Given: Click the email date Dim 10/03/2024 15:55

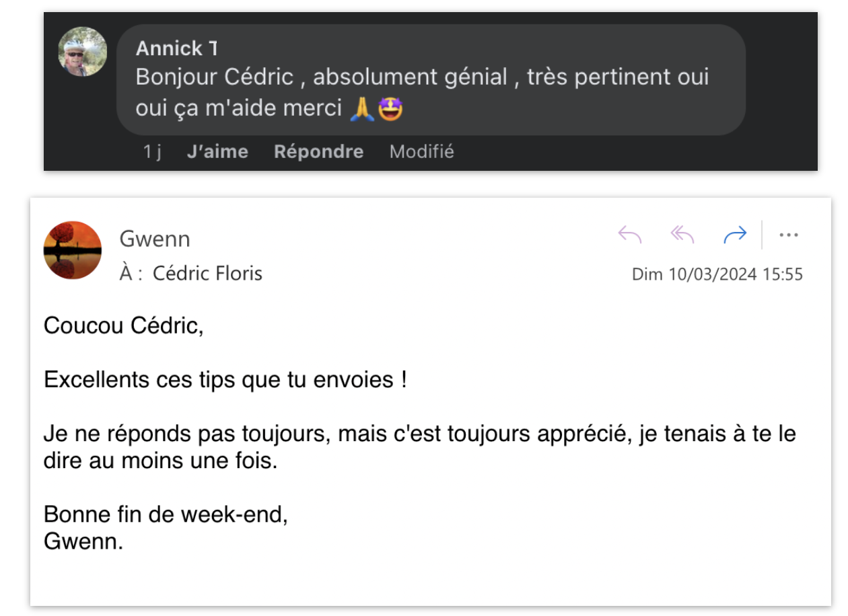Looking at the screenshot, I should (717, 274).
